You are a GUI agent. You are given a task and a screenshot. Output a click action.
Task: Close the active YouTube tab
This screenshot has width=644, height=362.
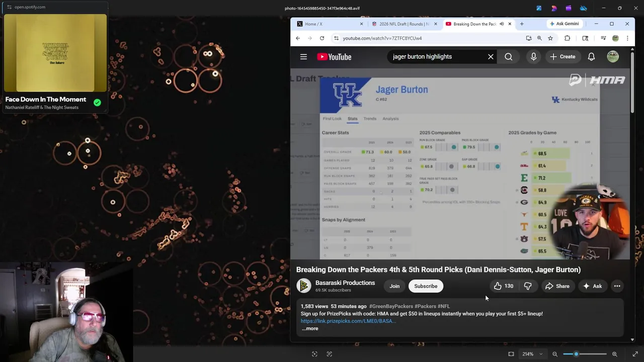[510, 24]
